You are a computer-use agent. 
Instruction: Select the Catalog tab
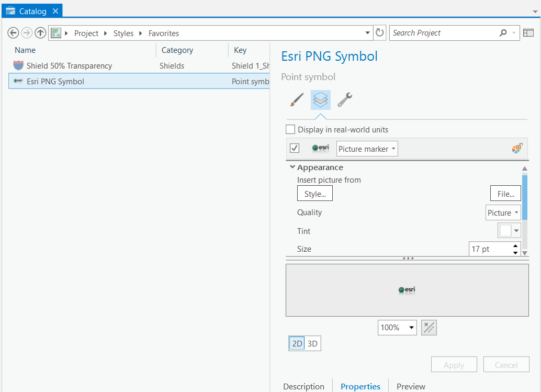coord(32,11)
